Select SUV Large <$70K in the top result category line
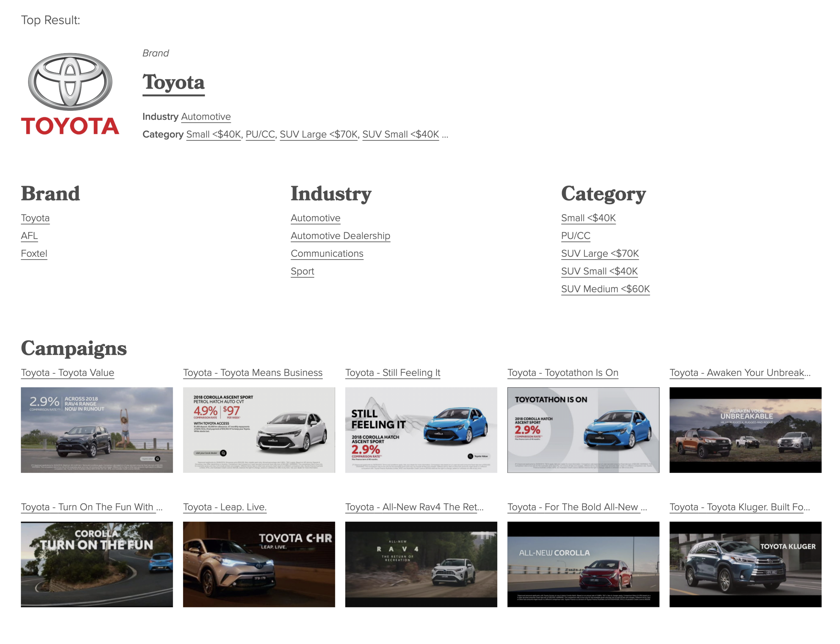Image resolution: width=840 pixels, height=644 pixels. click(x=319, y=134)
